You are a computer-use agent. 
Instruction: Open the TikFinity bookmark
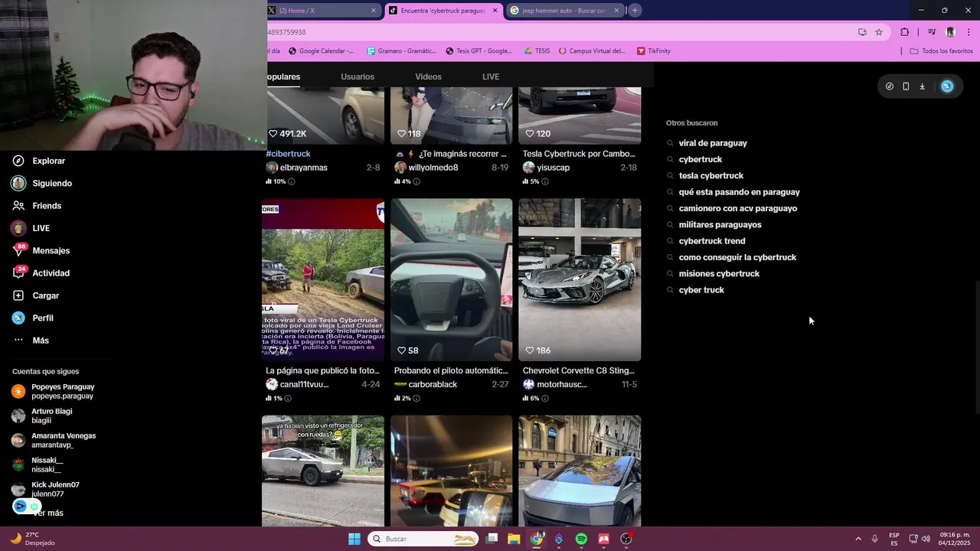[654, 51]
